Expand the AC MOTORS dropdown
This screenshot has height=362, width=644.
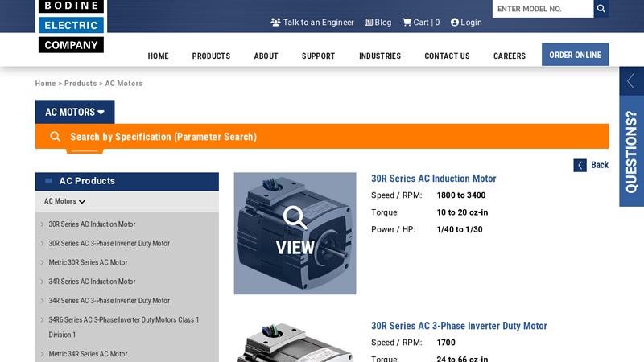tap(75, 112)
